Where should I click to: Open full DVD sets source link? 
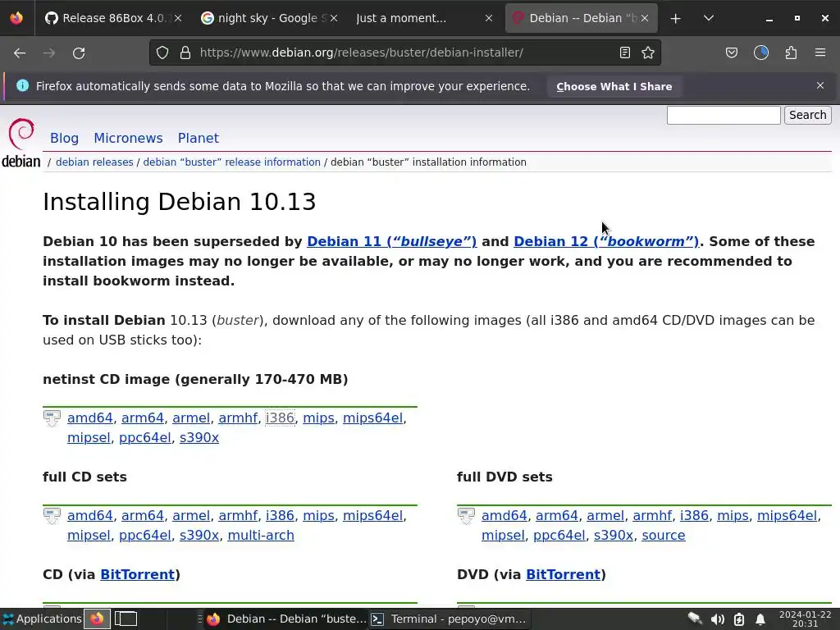tap(663, 535)
